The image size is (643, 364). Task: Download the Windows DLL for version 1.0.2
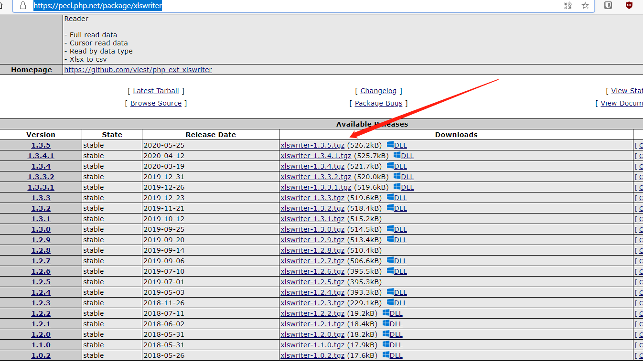coord(393,355)
